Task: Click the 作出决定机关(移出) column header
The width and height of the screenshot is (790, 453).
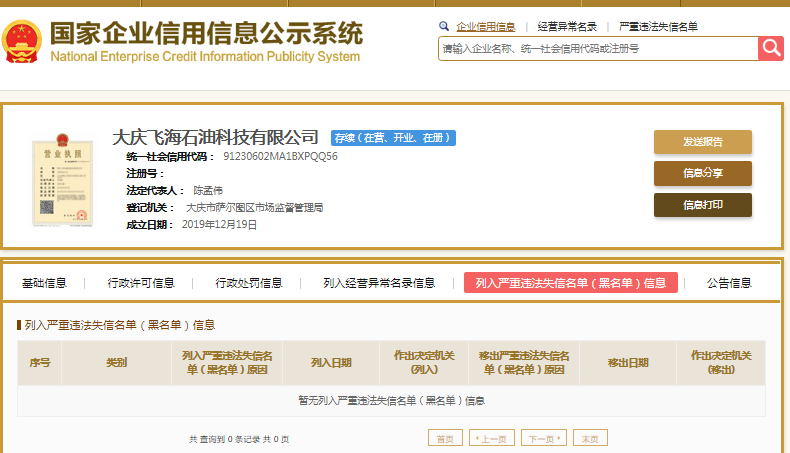Action: (721, 363)
